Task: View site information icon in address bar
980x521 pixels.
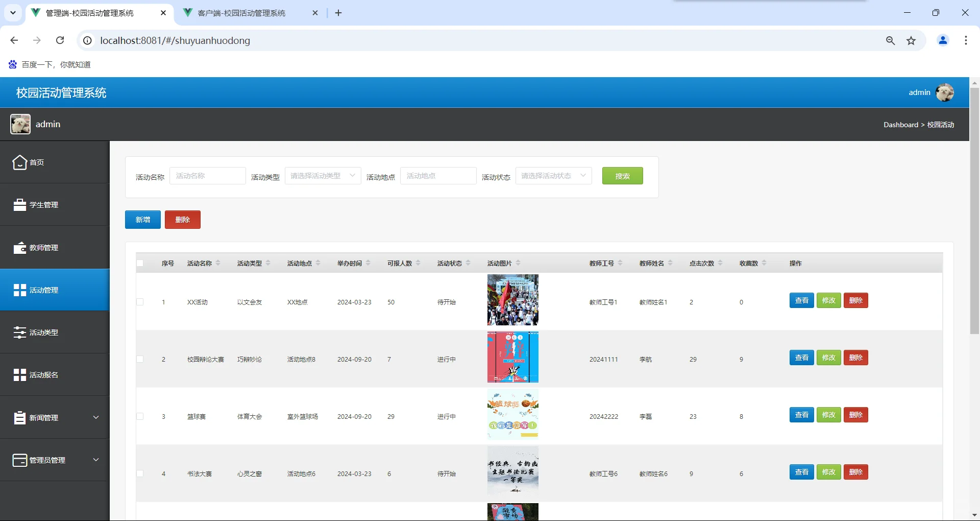Action: (88, 40)
